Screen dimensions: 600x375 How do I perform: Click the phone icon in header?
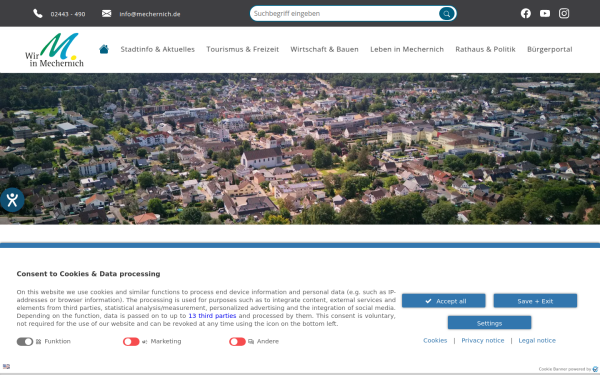[38, 14]
